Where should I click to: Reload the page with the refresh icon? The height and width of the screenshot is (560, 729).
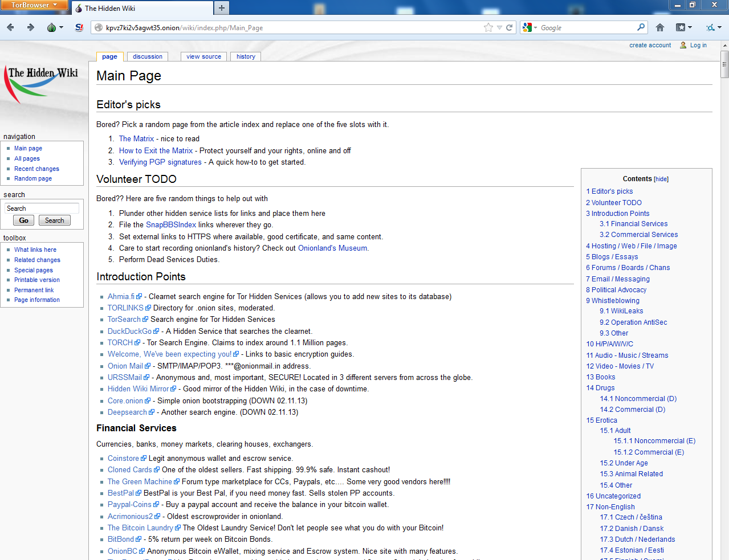click(x=510, y=27)
